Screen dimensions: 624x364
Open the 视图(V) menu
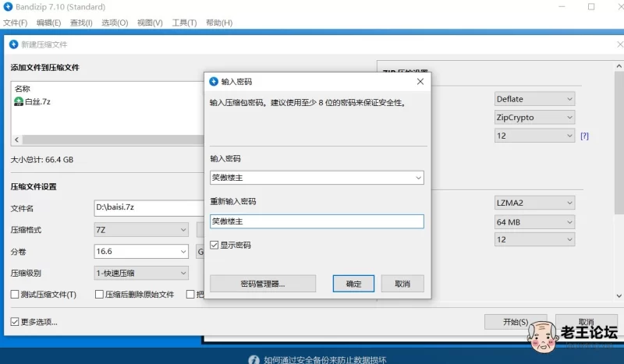pyautogui.click(x=150, y=23)
